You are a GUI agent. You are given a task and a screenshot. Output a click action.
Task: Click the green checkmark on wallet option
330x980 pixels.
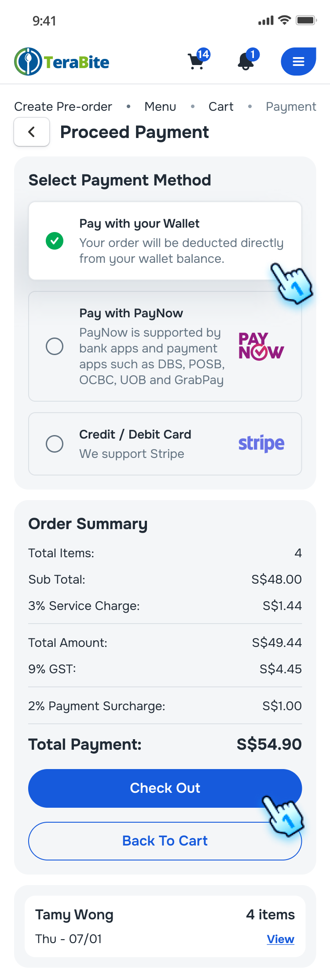click(55, 241)
